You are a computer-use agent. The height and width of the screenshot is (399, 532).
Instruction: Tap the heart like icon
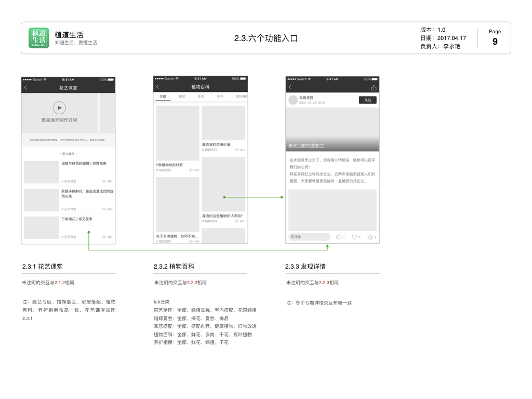coord(354,237)
